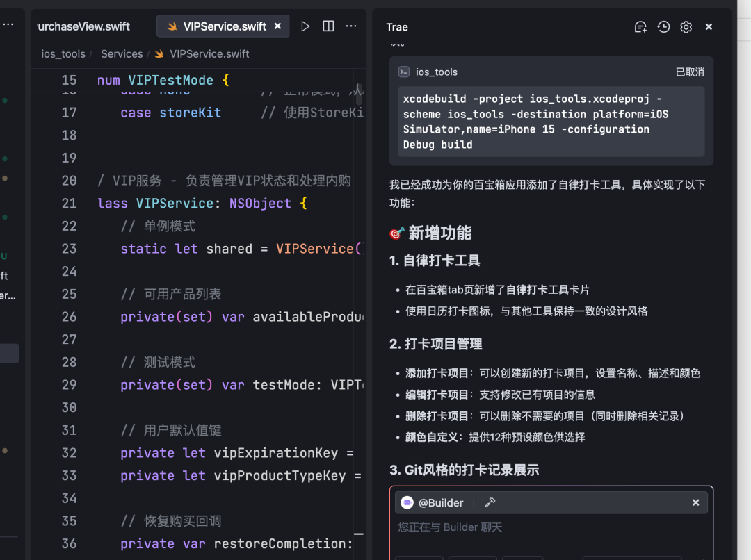Viewport: 751px width, 560px height.
Task: Click the '使用日历打卡图标' bullet item
Action: (526, 311)
